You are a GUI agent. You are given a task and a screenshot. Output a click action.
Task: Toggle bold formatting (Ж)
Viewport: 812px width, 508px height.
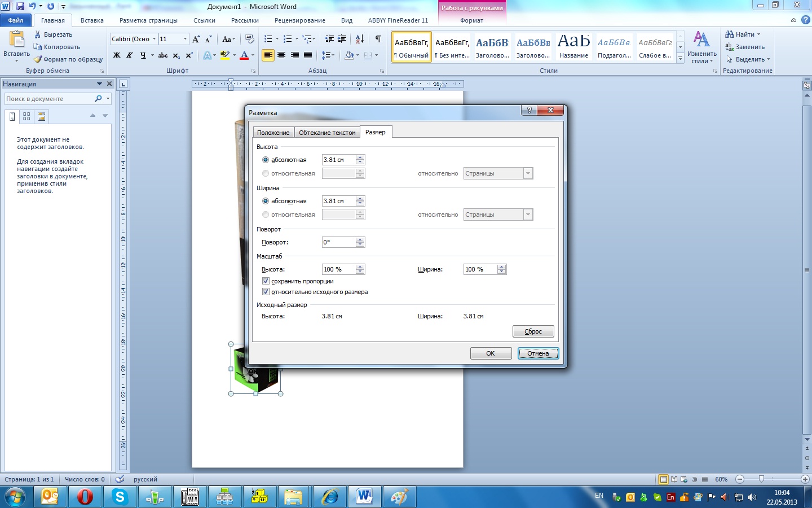117,55
